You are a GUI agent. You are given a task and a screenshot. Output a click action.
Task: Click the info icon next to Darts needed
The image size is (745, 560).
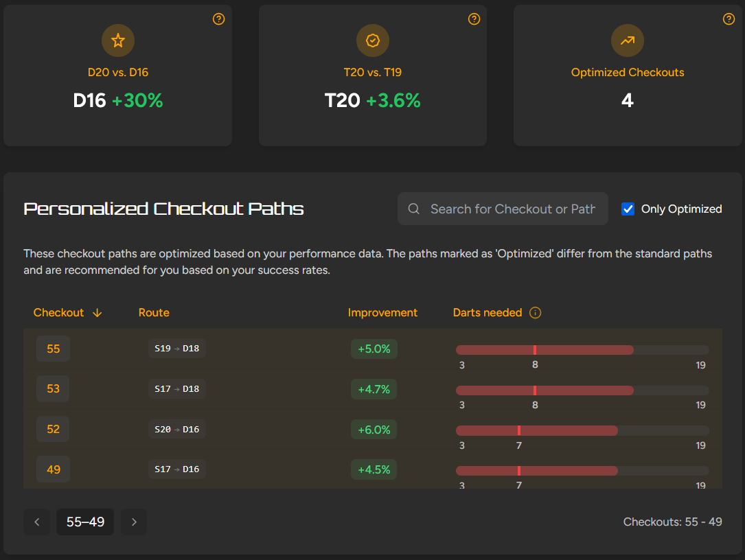click(x=535, y=312)
